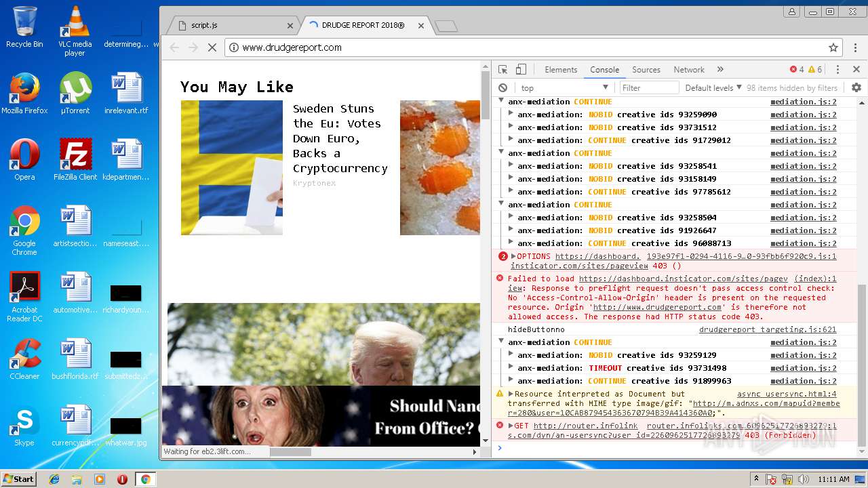
Task: Select the DRUDGE REPORT 2018 browser tab
Action: 366,26
